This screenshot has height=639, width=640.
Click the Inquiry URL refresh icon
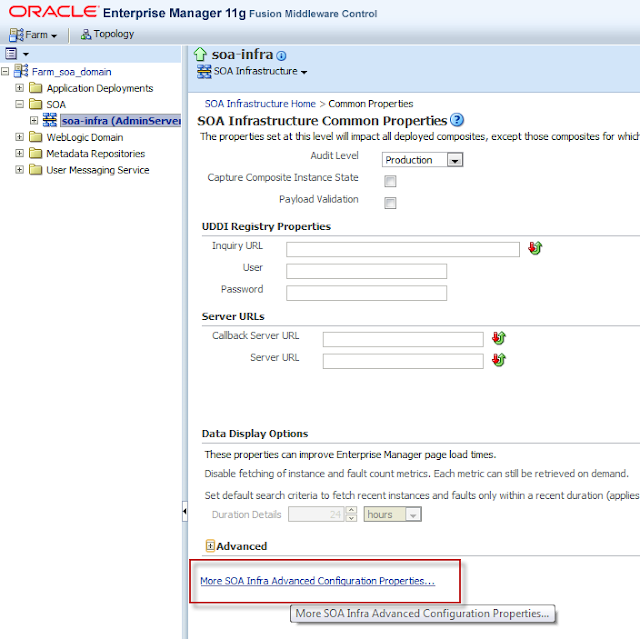[535, 248]
